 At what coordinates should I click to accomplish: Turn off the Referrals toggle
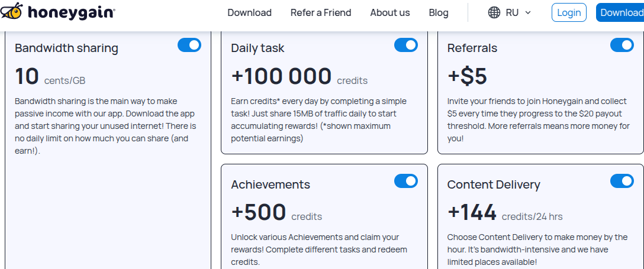622,45
